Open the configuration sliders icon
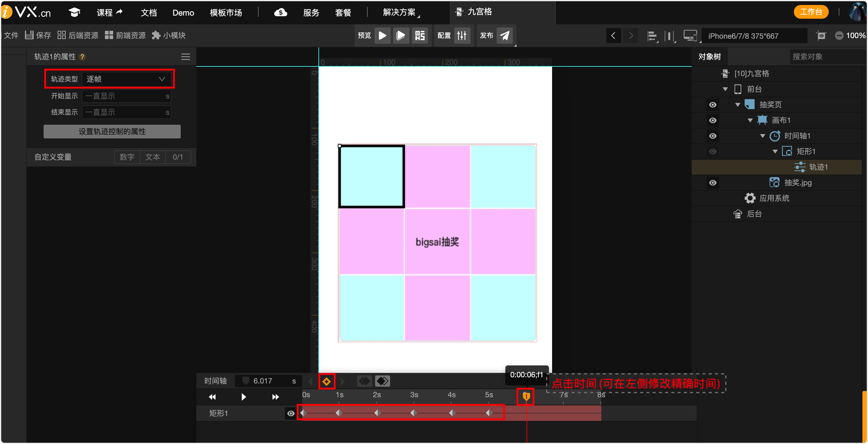Image resolution: width=868 pixels, height=444 pixels. [462, 36]
